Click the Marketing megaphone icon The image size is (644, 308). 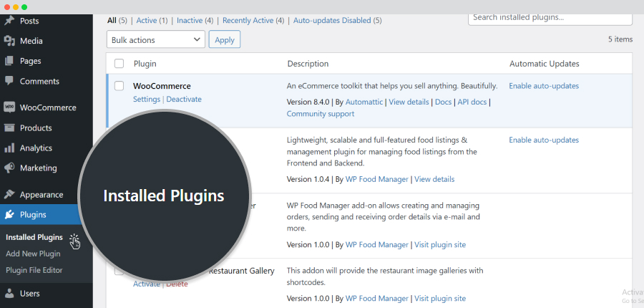tap(9, 168)
